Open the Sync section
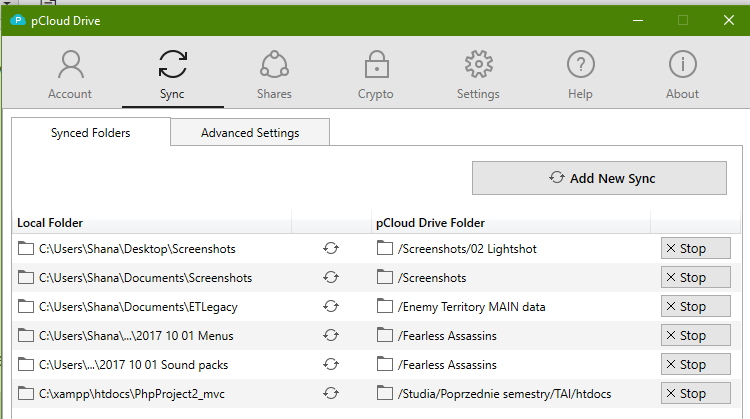Screen dimensions: 750x419 coord(172,74)
